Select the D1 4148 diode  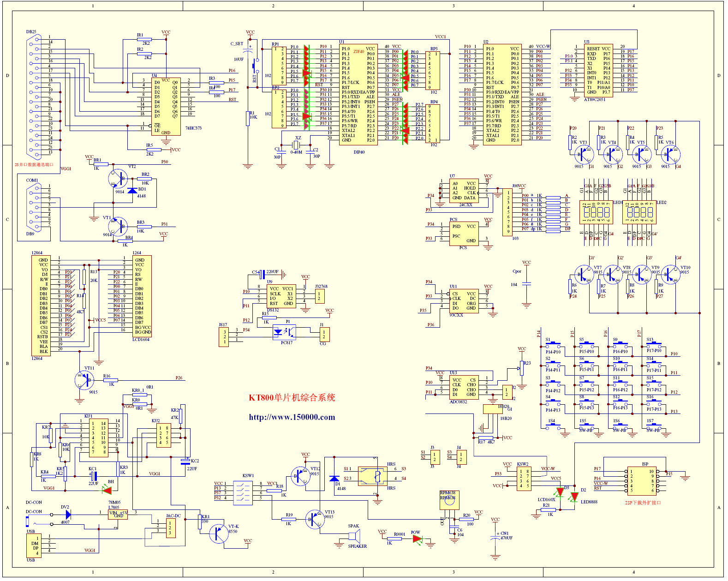tap(334, 478)
